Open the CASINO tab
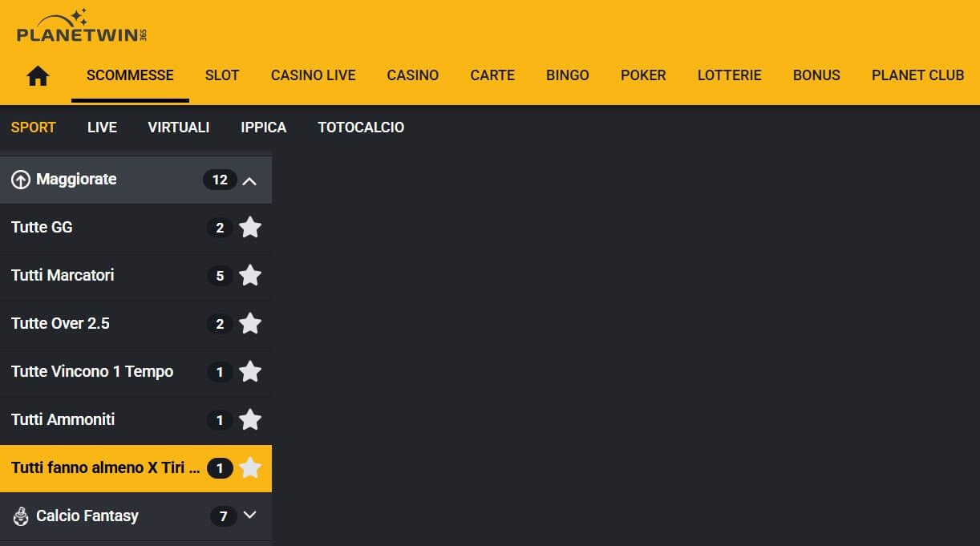The width and height of the screenshot is (980, 546). click(413, 75)
